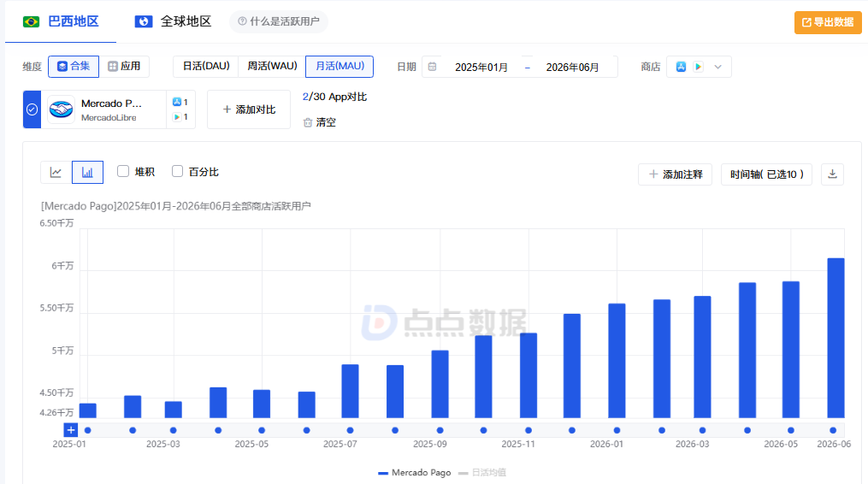Click the timeline dot for 2026-06
This screenshot has height=484, width=868.
[x=833, y=430]
